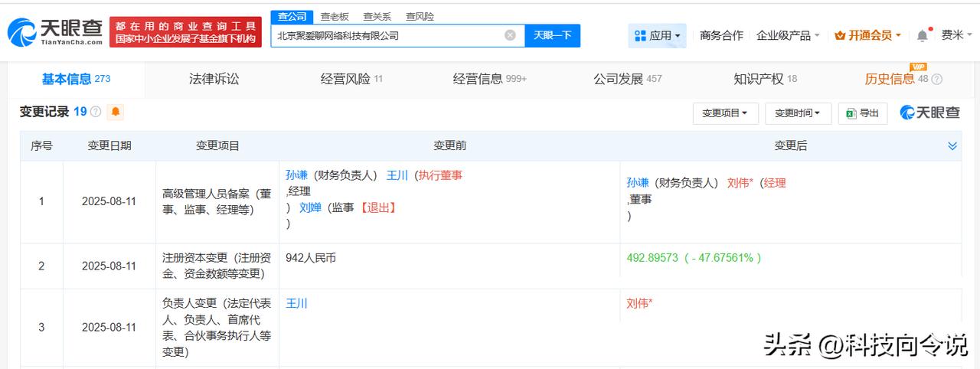The width and height of the screenshot is (980, 369).
Task: Click the 高级管理人员备案 change item cell
Action: point(217,202)
